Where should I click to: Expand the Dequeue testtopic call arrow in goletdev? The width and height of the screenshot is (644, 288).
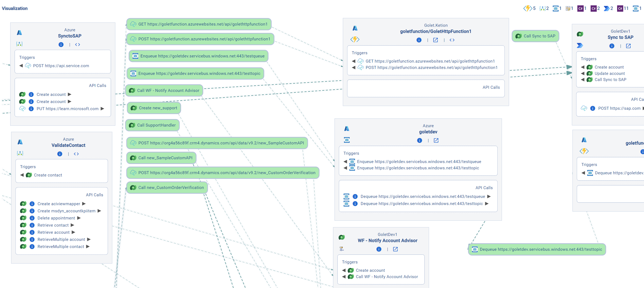(x=487, y=204)
